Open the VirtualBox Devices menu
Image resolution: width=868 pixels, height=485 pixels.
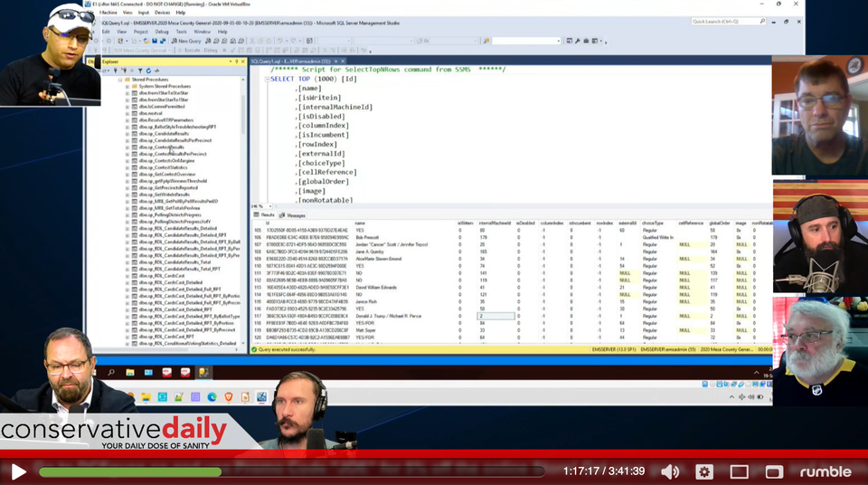pyautogui.click(x=162, y=12)
